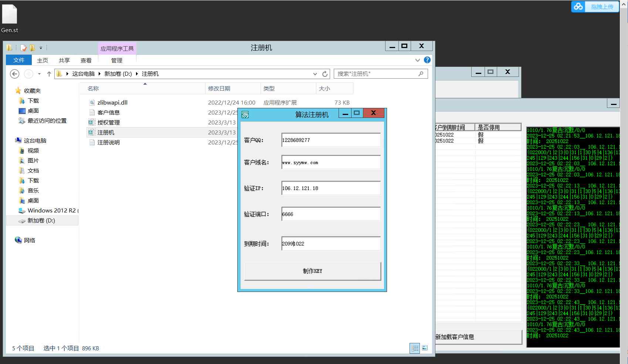Click the up arrow to parent folder

point(49,74)
